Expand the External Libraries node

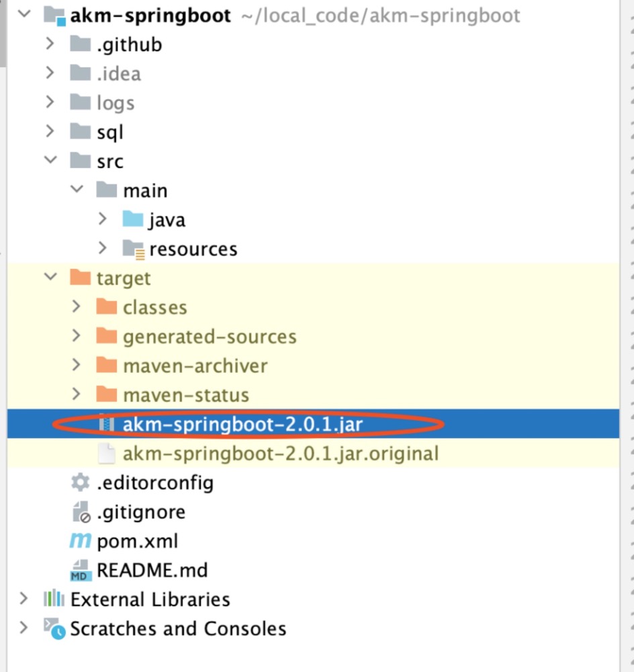coord(24,599)
